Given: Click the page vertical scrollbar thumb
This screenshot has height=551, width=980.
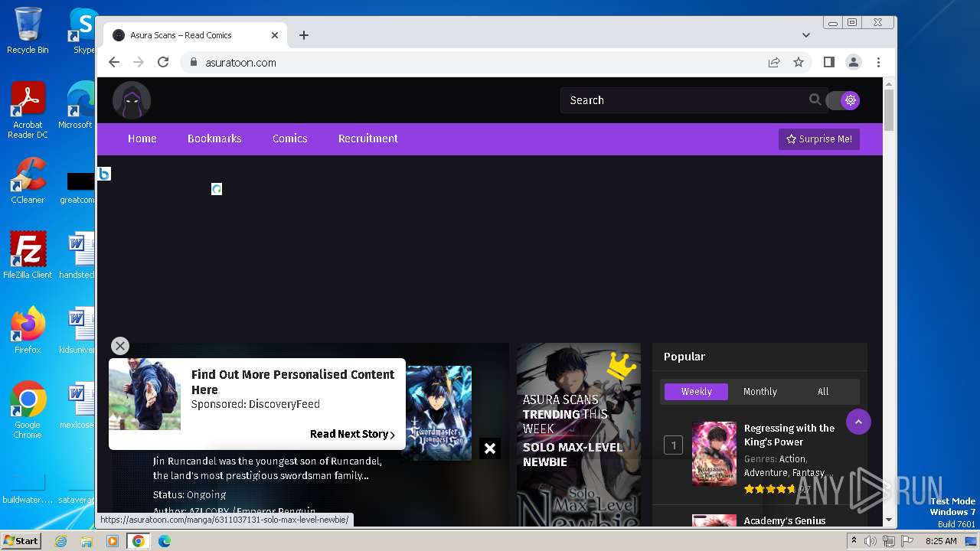Looking at the screenshot, I should [x=889, y=109].
